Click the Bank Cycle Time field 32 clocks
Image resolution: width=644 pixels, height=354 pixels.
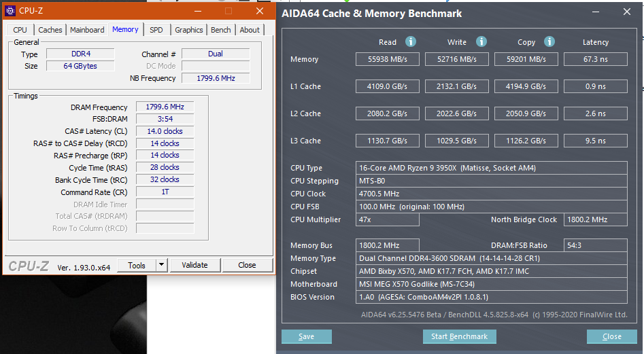165,179
